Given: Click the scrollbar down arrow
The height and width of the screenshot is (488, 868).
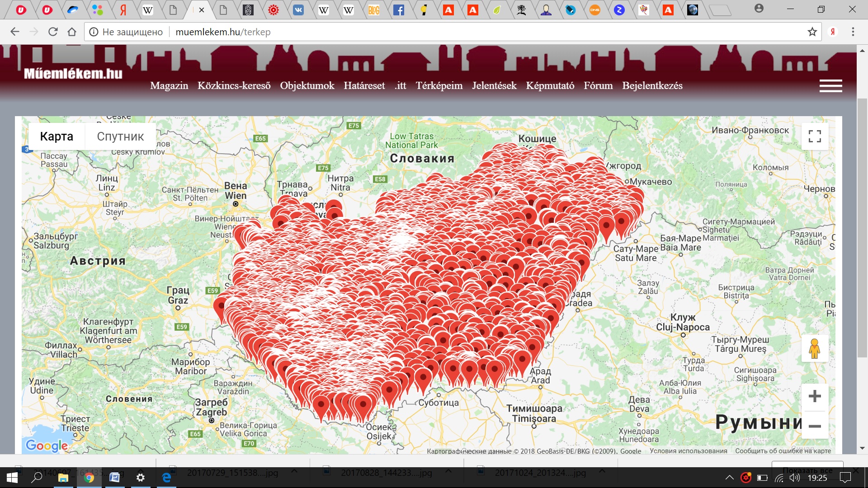Looking at the screenshot, I should [862, 448].
